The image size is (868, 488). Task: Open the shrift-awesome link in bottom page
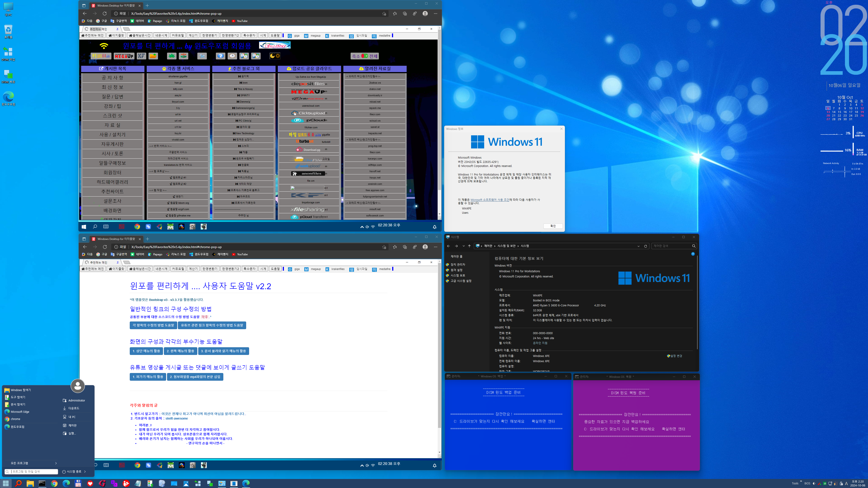(x=177, y=418)
